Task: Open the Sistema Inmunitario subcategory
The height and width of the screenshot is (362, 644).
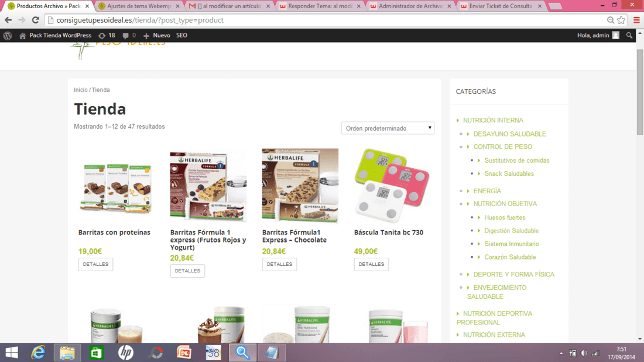Action: pos(511,244)
